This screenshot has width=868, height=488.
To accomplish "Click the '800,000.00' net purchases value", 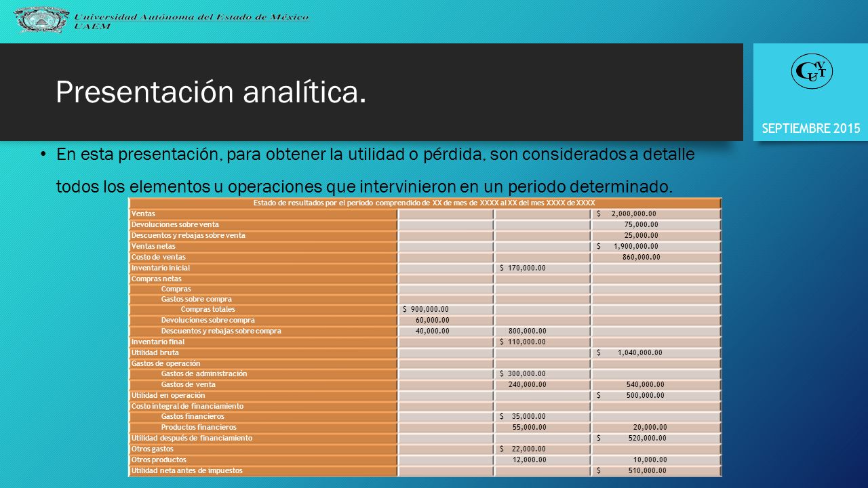I will click(x=527, y=331).
